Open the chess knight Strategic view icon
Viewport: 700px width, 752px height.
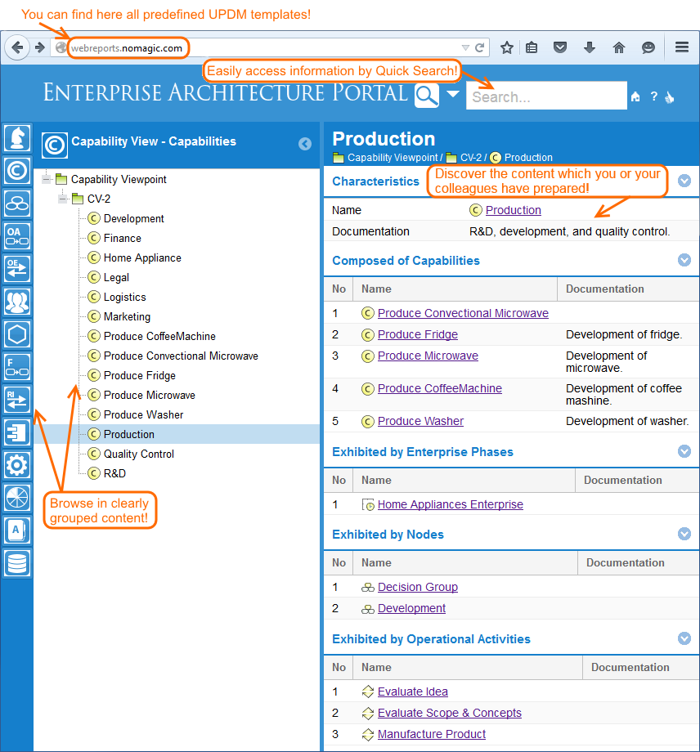click(x=17, y=137)
